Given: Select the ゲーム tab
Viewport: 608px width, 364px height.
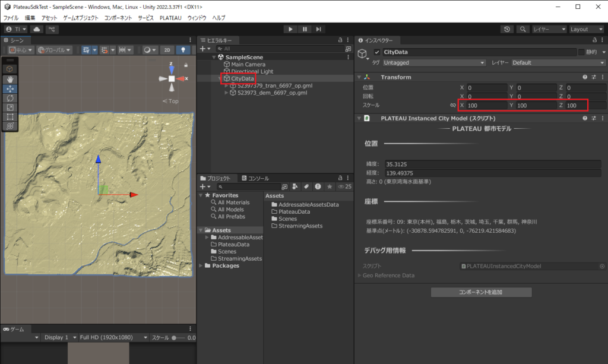Looking at the screenshot, I should tap(14, 329).
